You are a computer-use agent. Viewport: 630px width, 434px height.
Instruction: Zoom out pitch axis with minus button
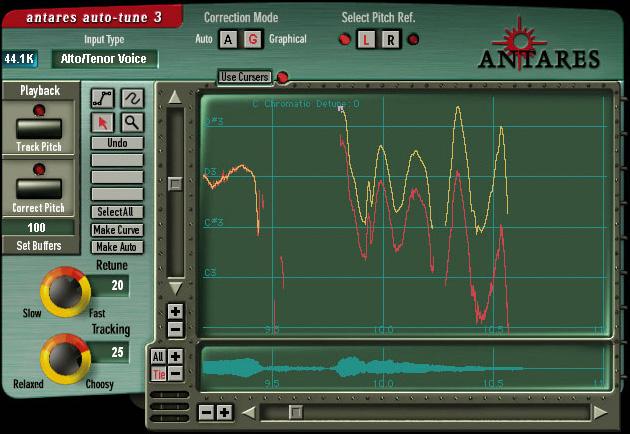pyautogui.click(x=176, y=330)
